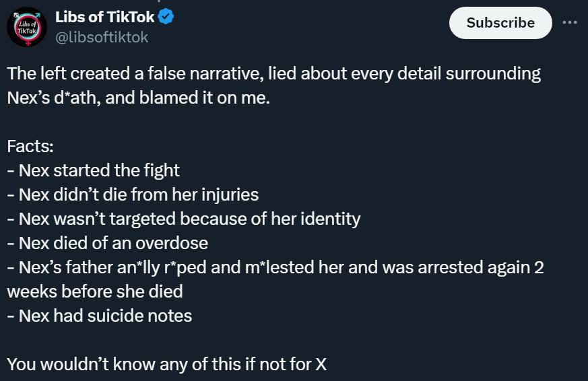Screen dimensions: 588x381
Task: Click the line about Nex's father arrested
Action: click(275, 267)
